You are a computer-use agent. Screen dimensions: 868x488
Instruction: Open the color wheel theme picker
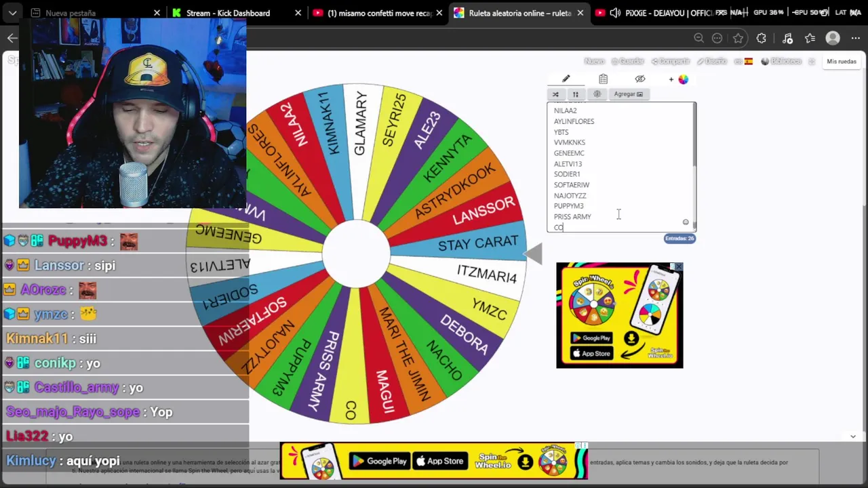(x=683, y=79)
